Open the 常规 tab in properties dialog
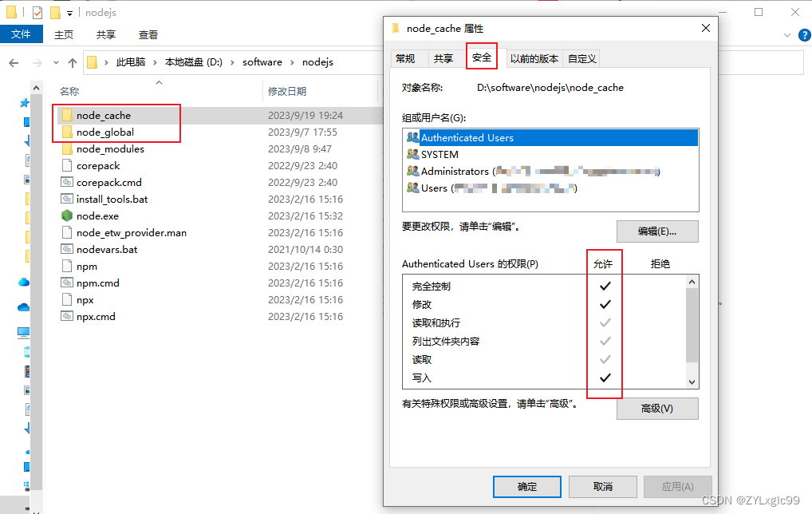 click(405, 58)
